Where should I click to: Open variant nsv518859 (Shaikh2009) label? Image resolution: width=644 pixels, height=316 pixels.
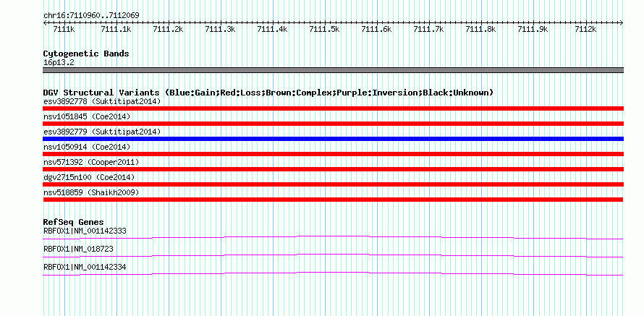pos(91,192)
